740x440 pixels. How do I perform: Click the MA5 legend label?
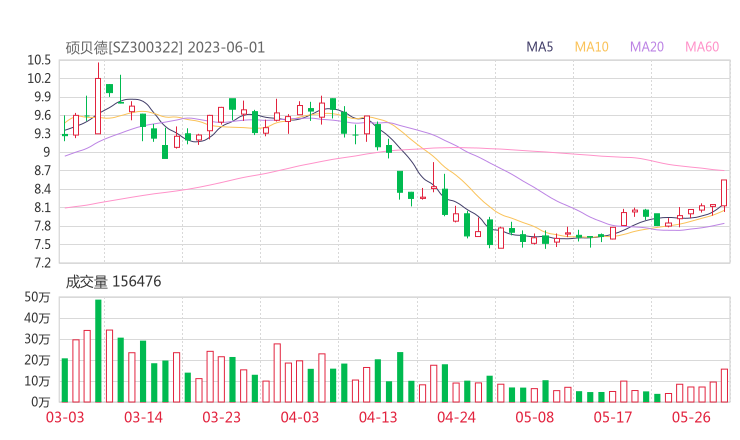[x=539, y=47]
